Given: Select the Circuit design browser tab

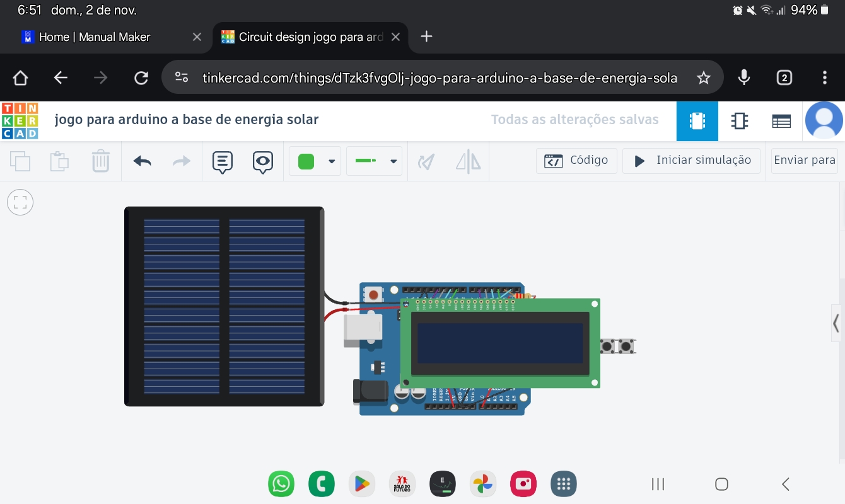Looking at the screenshot, I should pos(310,37).
